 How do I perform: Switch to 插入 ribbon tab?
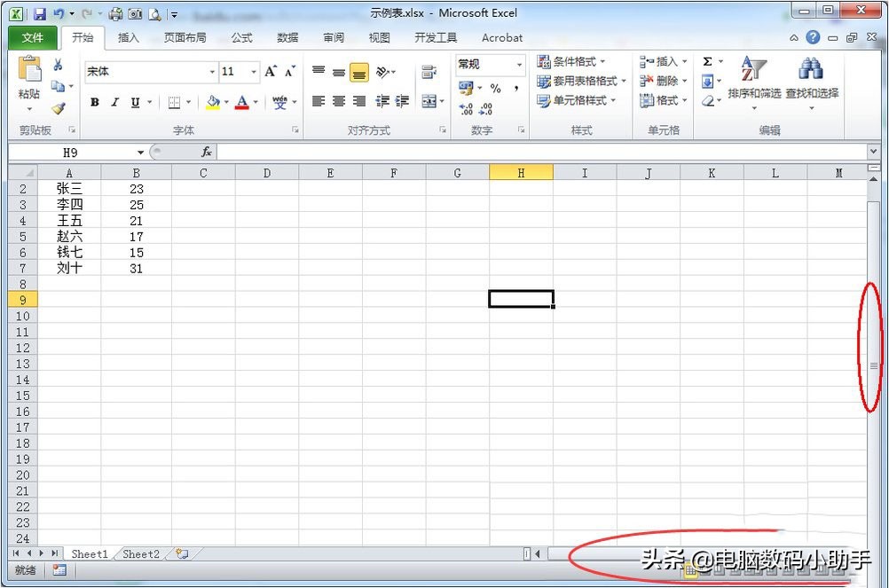128,38
